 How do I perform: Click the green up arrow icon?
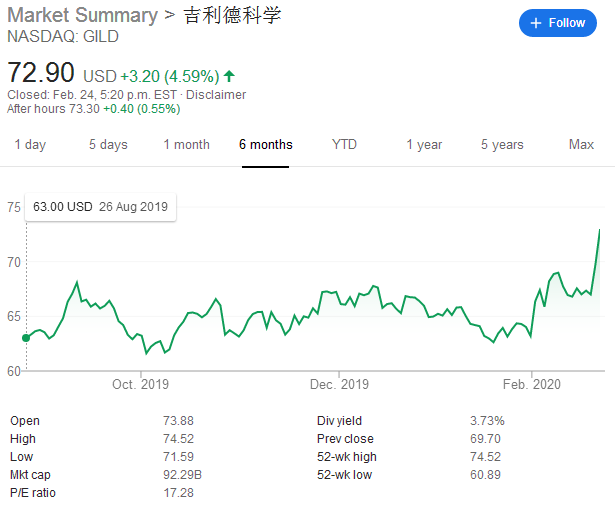tap(230, 75)
